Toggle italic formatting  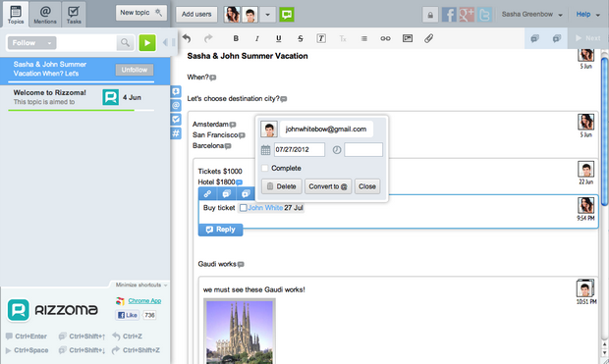256,38
